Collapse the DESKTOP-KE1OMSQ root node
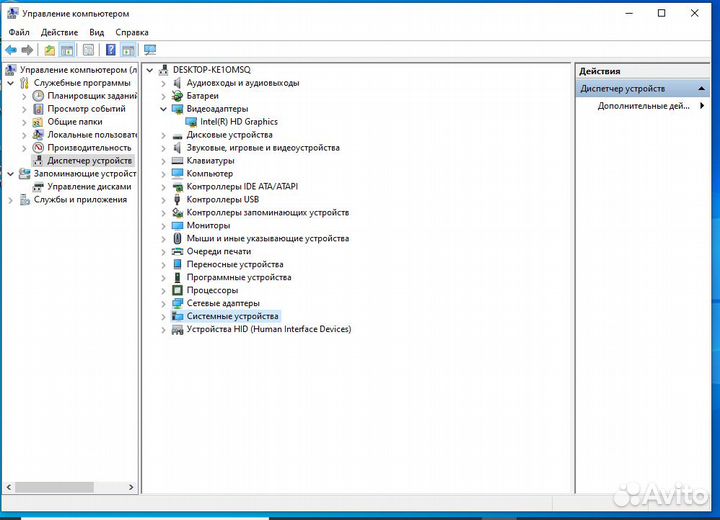The height and width of the screenshot is (520, 720). point(150,70)
